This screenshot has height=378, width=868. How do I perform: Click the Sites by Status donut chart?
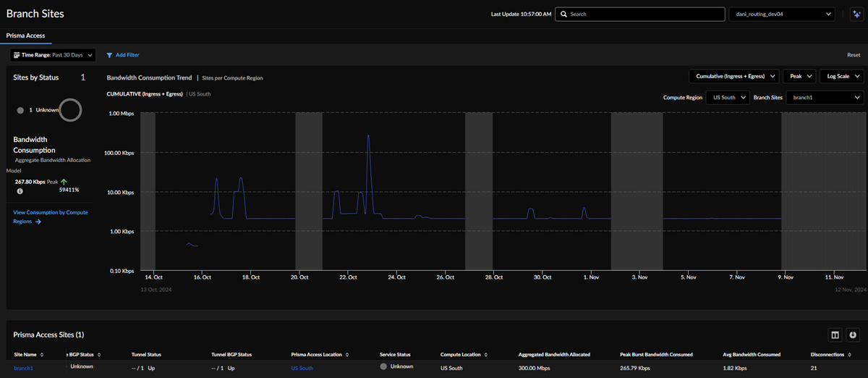[70, 110]
